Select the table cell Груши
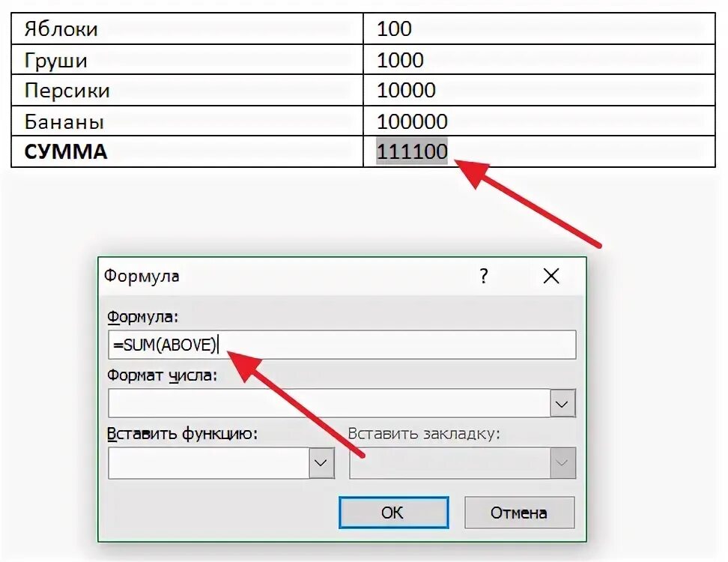Screen dimensions: 728x562 [x=187, y=59]
